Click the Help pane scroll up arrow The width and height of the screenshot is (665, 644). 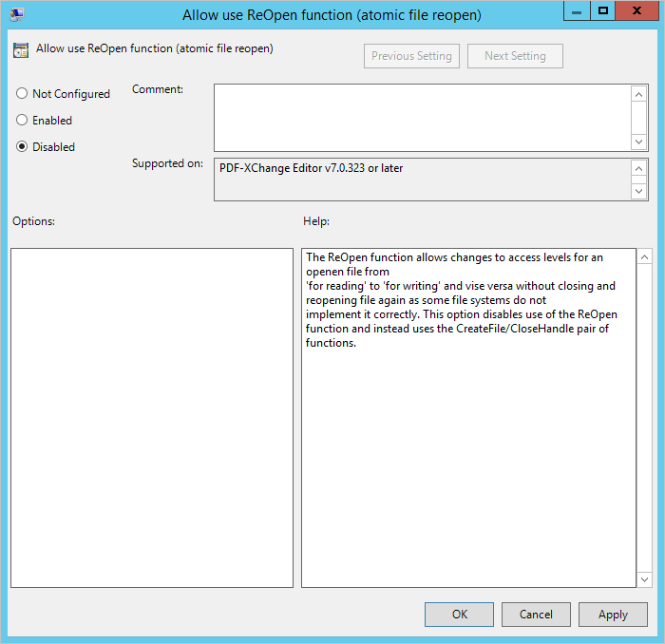tap(644, 256)
